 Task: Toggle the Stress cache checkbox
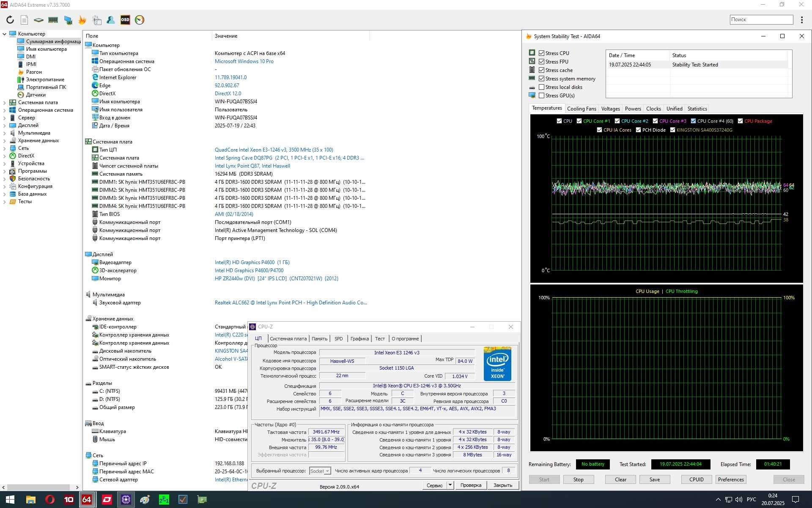[541, 70]
